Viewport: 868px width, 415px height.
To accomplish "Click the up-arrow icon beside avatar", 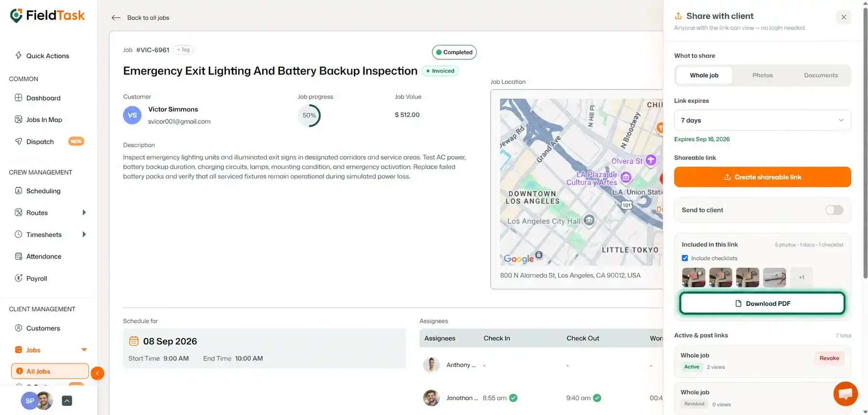I will 67,401.
